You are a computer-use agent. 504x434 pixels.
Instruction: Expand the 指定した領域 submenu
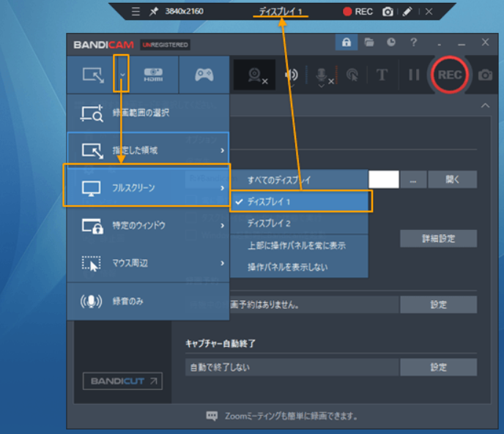(x=148, y=150)
